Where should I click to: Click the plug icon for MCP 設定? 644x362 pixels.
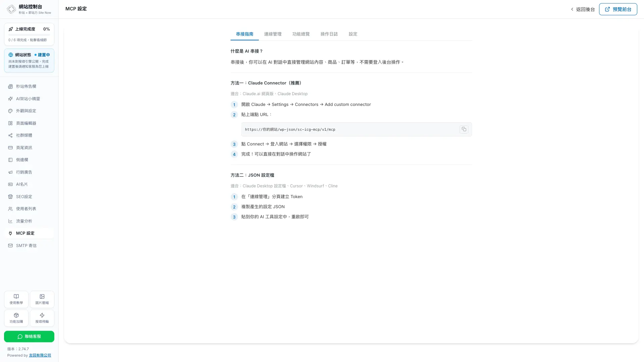10,233
